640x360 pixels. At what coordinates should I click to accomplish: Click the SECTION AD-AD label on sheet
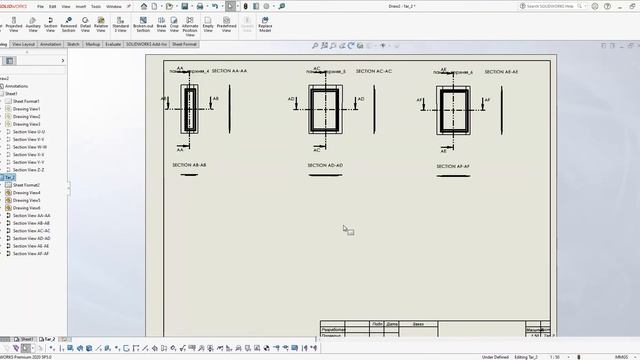tap(325, 165)
